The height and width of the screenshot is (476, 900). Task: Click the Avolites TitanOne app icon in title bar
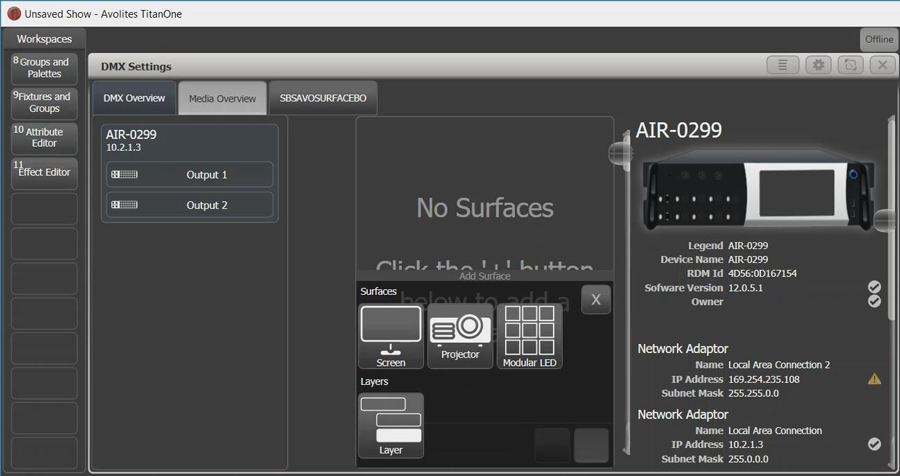[14, 13]
